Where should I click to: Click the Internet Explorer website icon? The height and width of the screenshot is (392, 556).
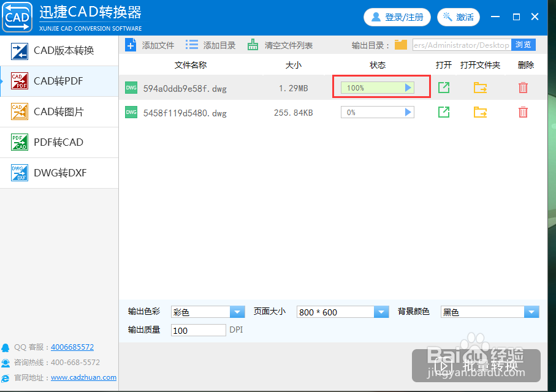tap(6, 378)
